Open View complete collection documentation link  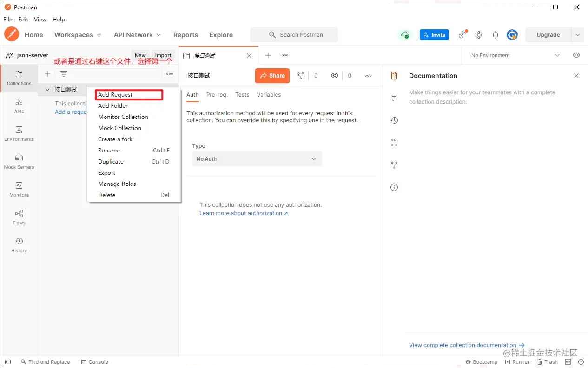[x=467, y=345]
